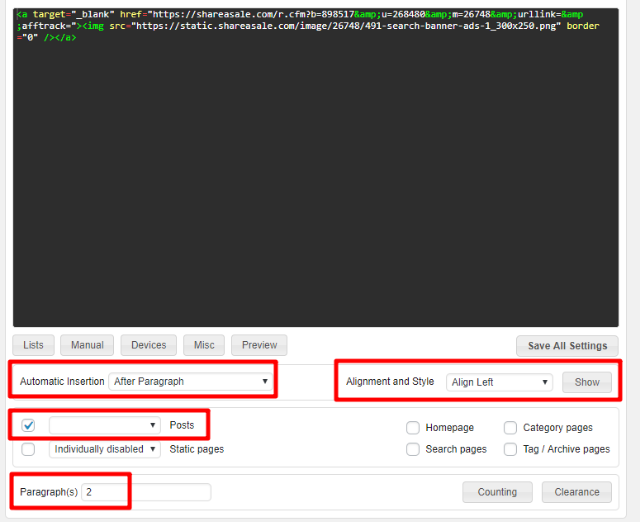Click the Show button next to alignment
Image resolution: width=640 pixels, height=522 pixels.
587,382
